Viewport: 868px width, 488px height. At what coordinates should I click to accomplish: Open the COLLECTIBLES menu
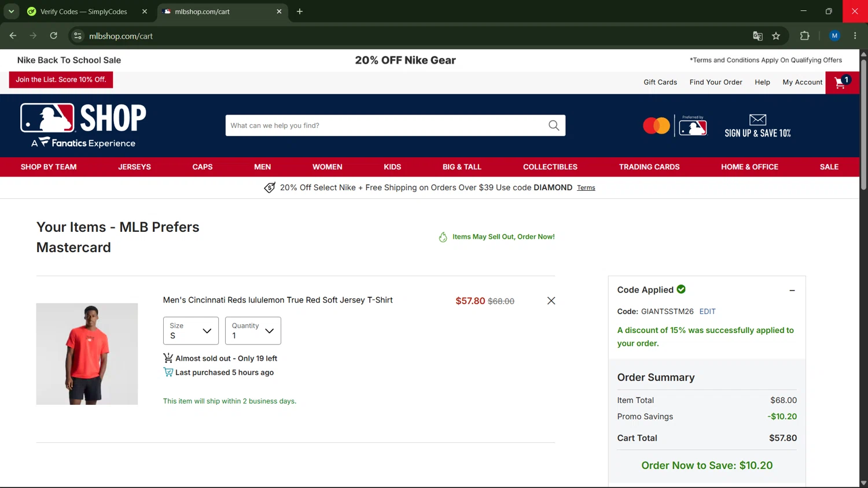[x=550, y=167]
